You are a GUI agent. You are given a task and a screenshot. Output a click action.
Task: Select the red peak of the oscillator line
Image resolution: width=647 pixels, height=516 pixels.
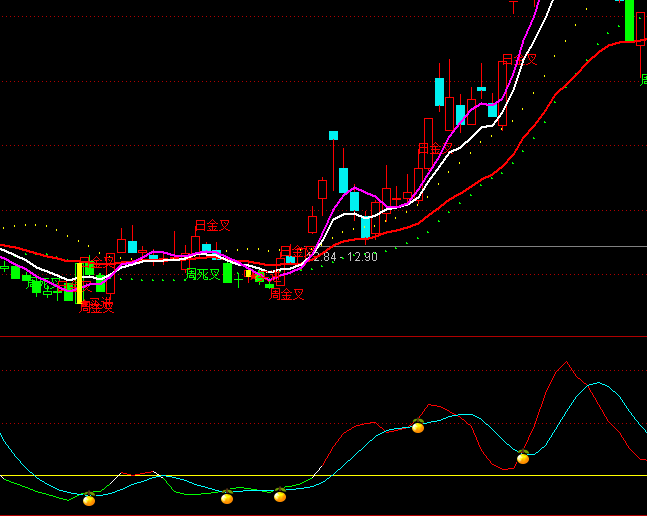(566, 363)
